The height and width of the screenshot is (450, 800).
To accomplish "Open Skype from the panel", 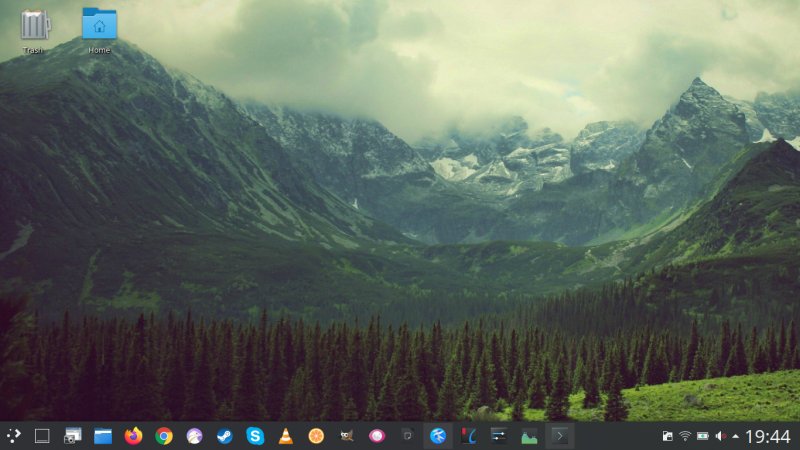I will [255, 436].
